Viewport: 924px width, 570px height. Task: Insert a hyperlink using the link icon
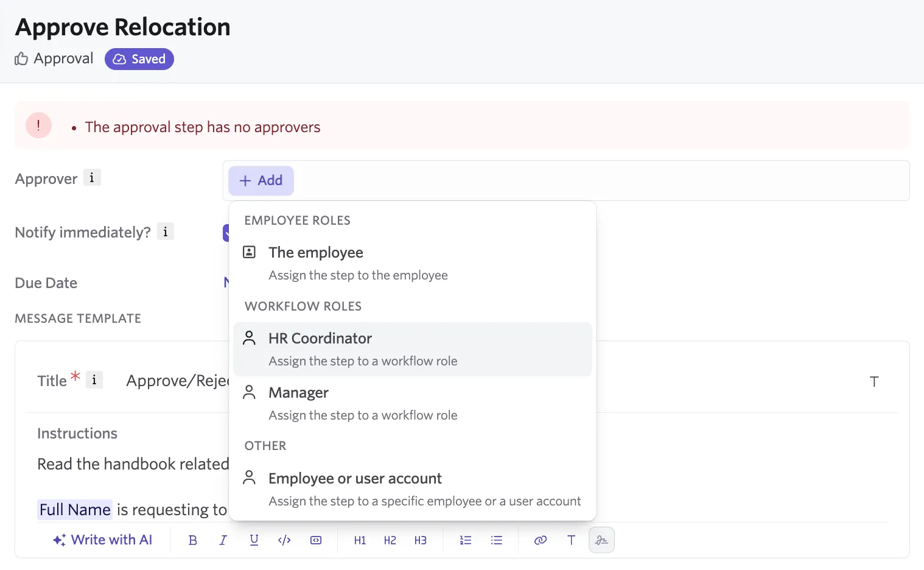point(541,540)
